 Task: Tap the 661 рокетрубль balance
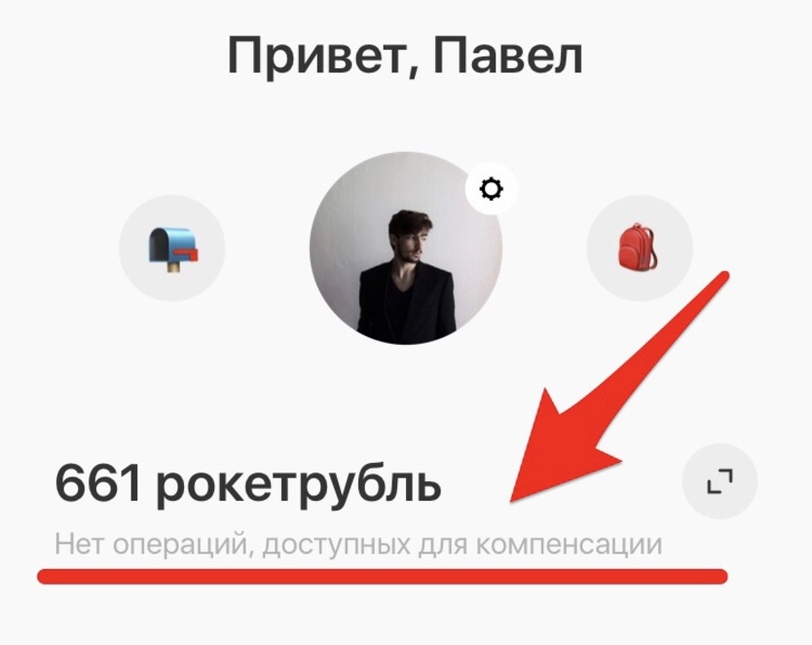(x=248, y=484)
